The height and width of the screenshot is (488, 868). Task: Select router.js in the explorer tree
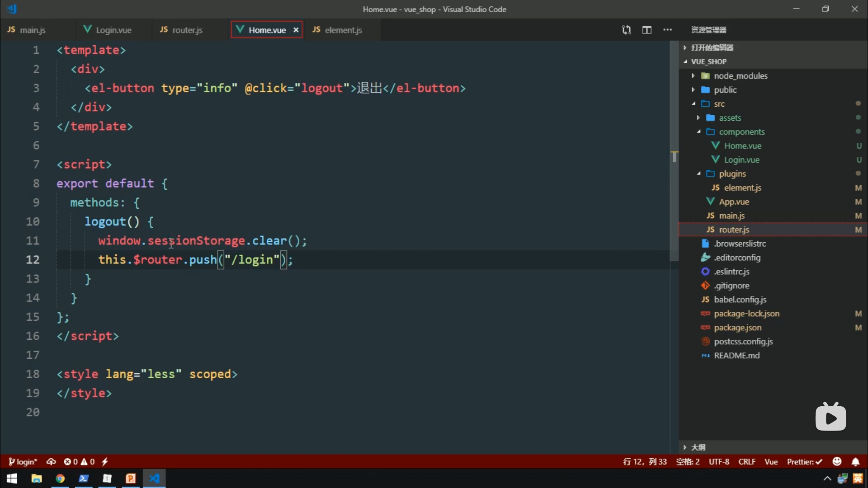tap(773, 230)
